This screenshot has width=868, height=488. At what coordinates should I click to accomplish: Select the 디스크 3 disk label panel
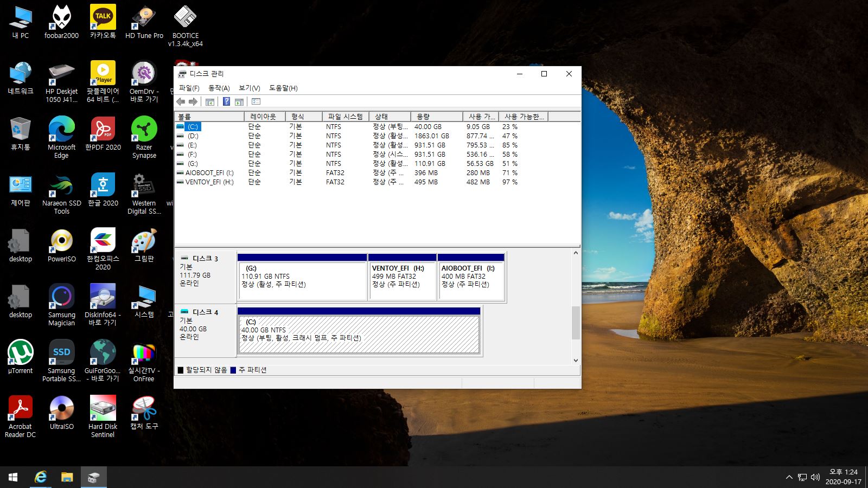point(205,277)
